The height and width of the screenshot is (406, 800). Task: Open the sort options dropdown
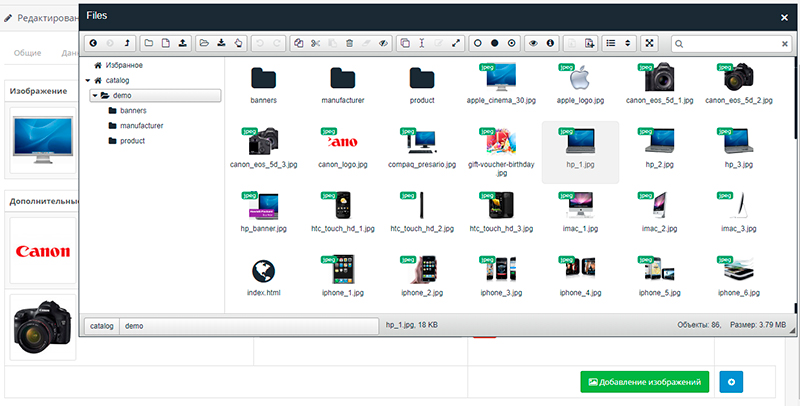627,44
